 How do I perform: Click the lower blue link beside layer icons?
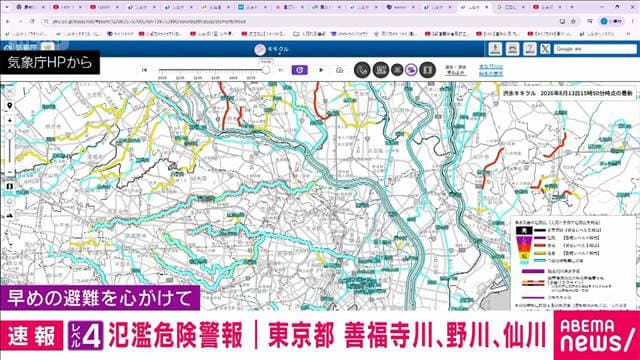[491, 74]
